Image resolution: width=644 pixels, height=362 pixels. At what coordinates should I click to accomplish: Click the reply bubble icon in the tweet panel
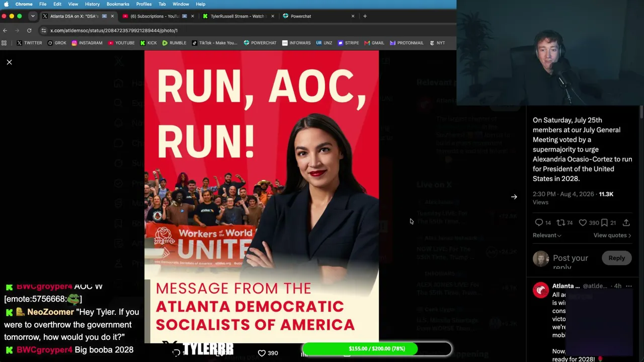pos(539,222)
